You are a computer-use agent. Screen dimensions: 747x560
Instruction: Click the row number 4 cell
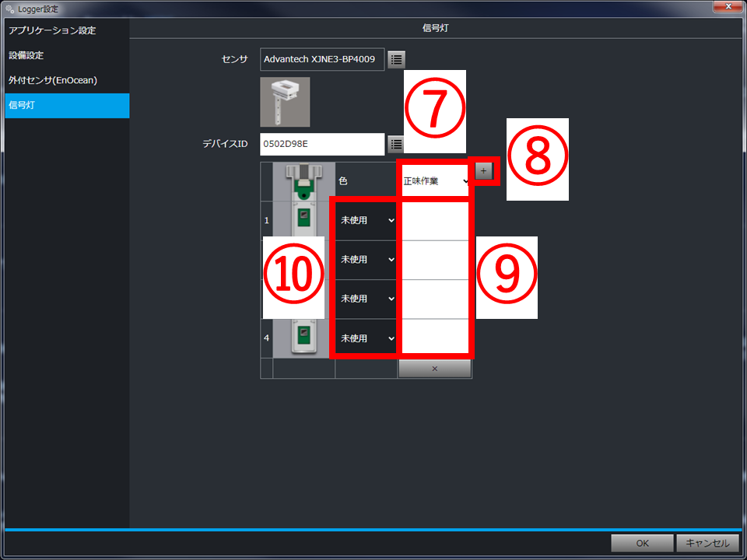click(x=266, y=338)
